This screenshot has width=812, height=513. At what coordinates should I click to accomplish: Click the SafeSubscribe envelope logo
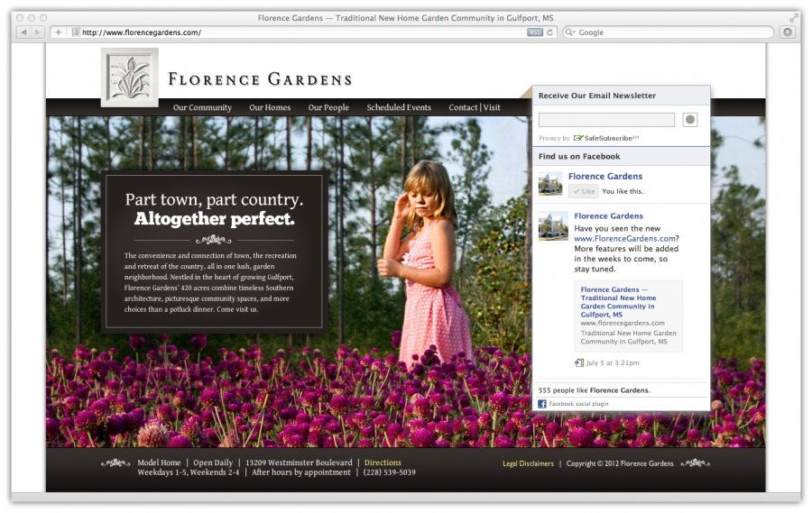tap(578, 139)
